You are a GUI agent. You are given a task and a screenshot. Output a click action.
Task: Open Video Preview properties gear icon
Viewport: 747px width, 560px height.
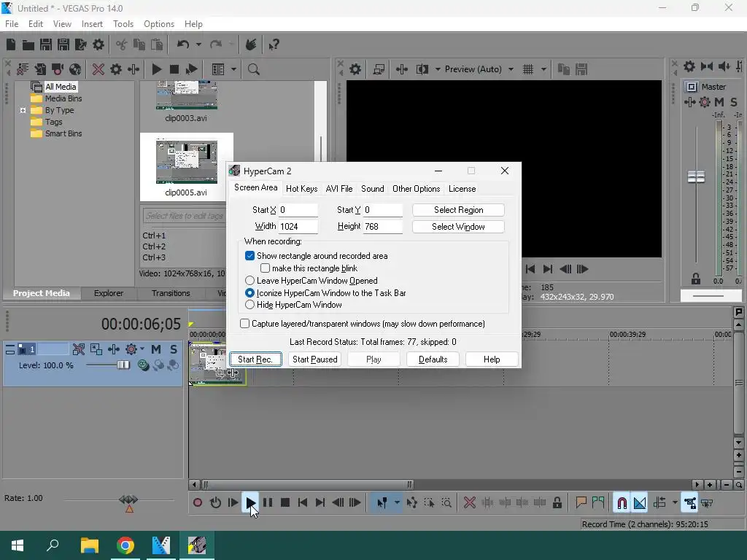pyautogui.click(x=355, y=69)
